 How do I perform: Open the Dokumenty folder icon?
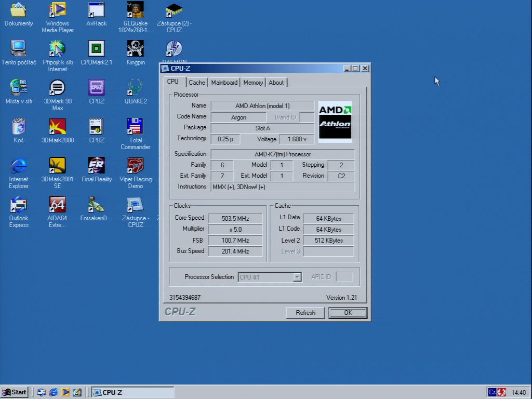point(18,10)
